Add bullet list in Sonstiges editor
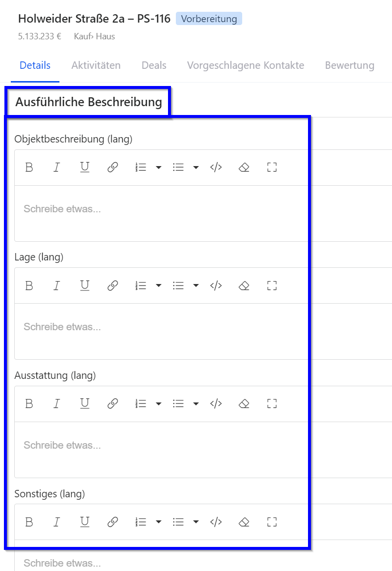This screenshot has height=571, width=392. [x=178, y=522]
